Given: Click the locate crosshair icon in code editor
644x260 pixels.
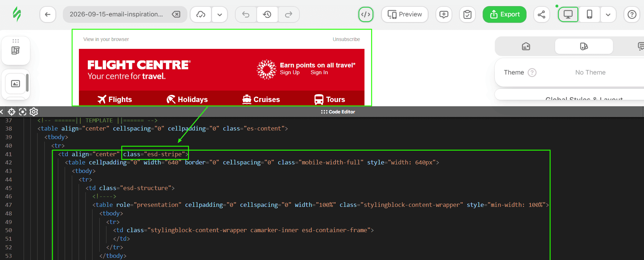Looking at the screenshot, I should tap(11, 112).
